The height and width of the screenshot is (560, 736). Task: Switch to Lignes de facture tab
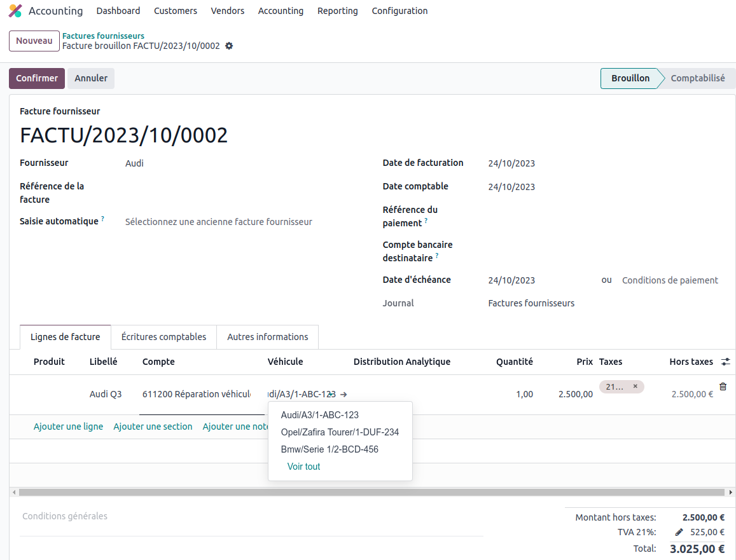66,337
